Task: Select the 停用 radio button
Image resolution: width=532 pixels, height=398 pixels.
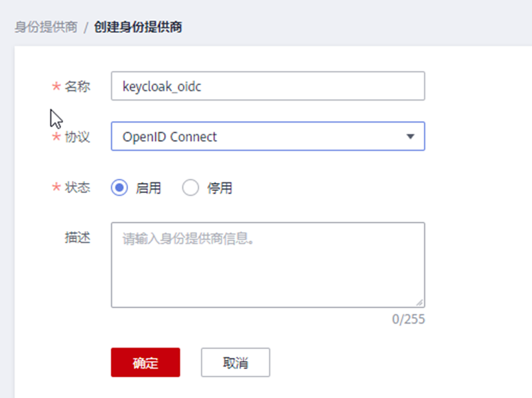Action: point(191,188)
